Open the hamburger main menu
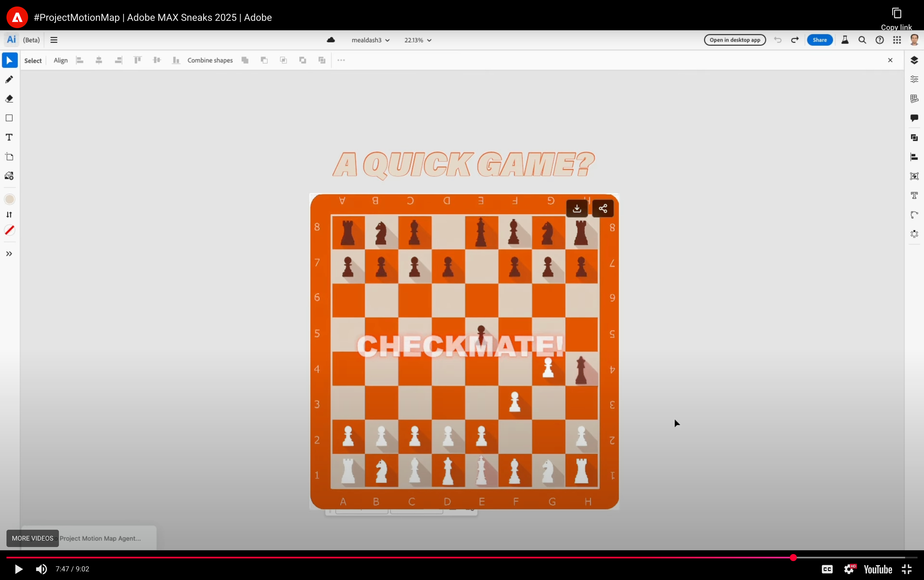The height and width of the screenshot is (580, 924). (54, 40)
